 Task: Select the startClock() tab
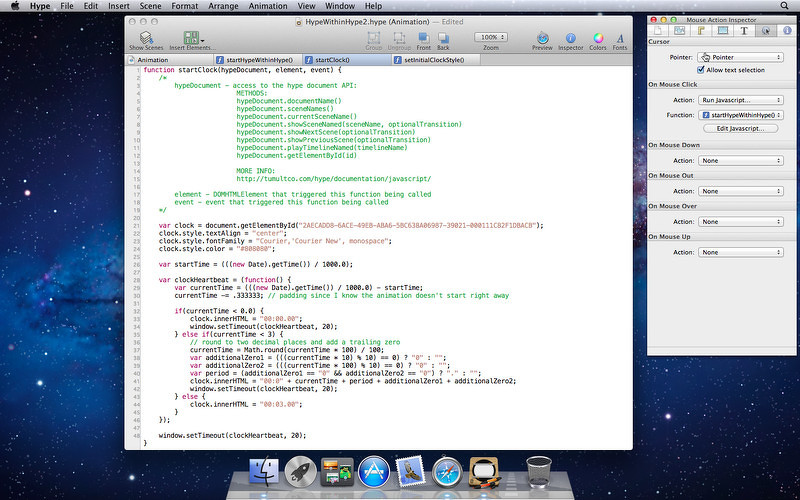tap(347, 60)
